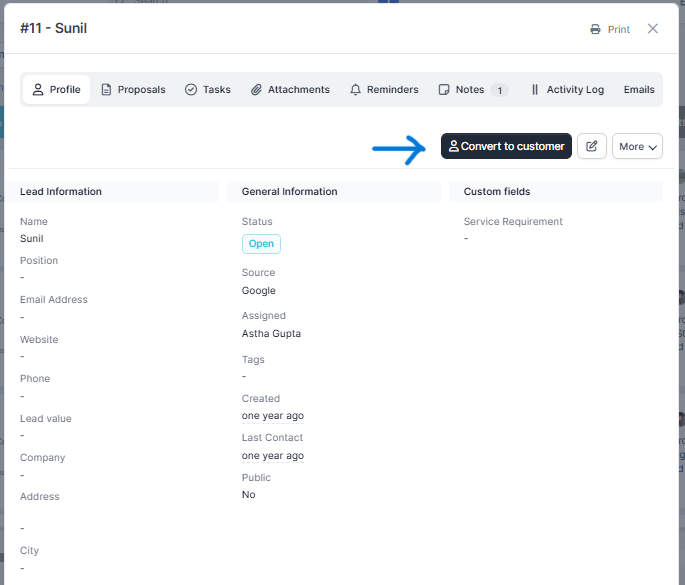Screen dimensions: 685x585
Task: Click the Activity Log bars icon
Action: (535, 90)
